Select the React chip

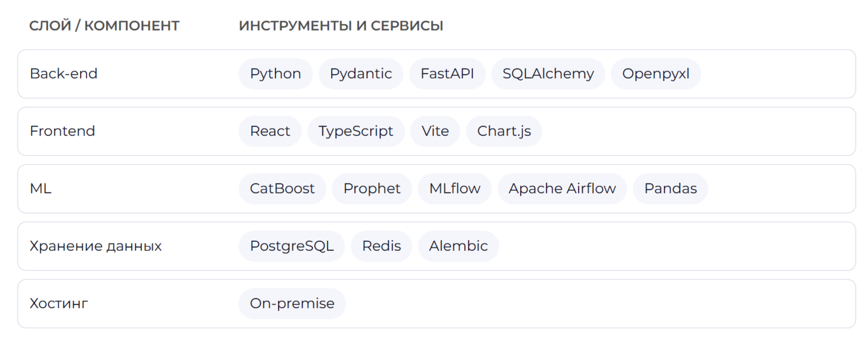270,131
